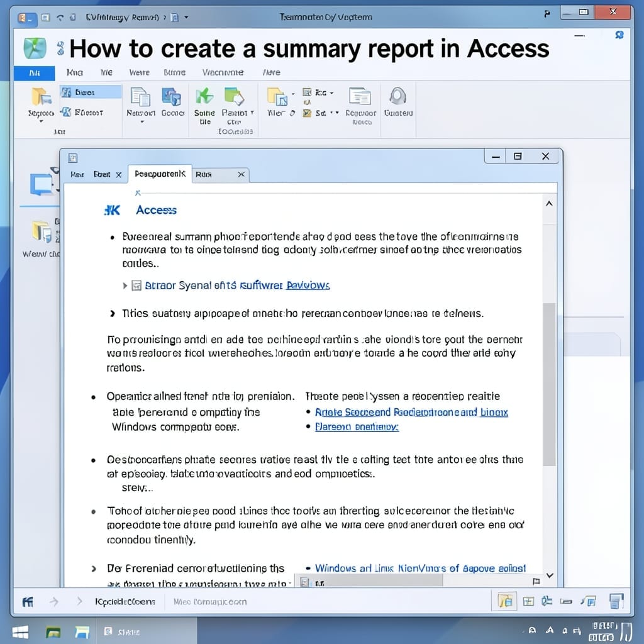Viewport: 644px width, 644px height.
Task: Click the "Guatera" headset icon
Action: [x=397, y=96]
